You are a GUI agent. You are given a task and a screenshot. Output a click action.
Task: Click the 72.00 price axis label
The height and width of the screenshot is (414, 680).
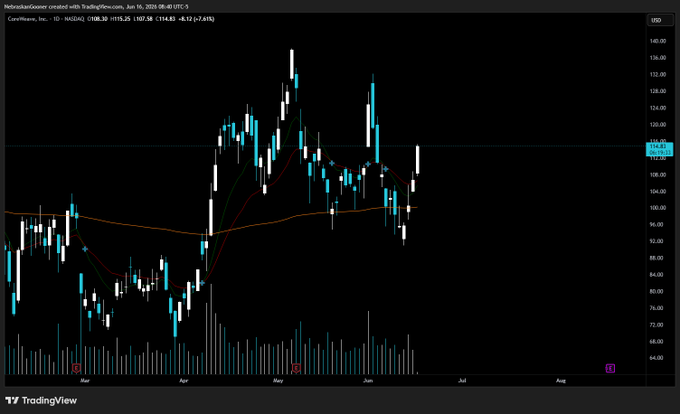[x=656, y=325]
